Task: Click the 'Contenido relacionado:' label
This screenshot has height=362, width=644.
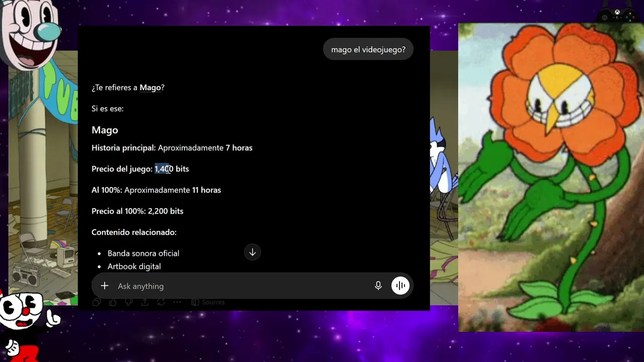Action: pyautogui.click(x=134, y=232)
